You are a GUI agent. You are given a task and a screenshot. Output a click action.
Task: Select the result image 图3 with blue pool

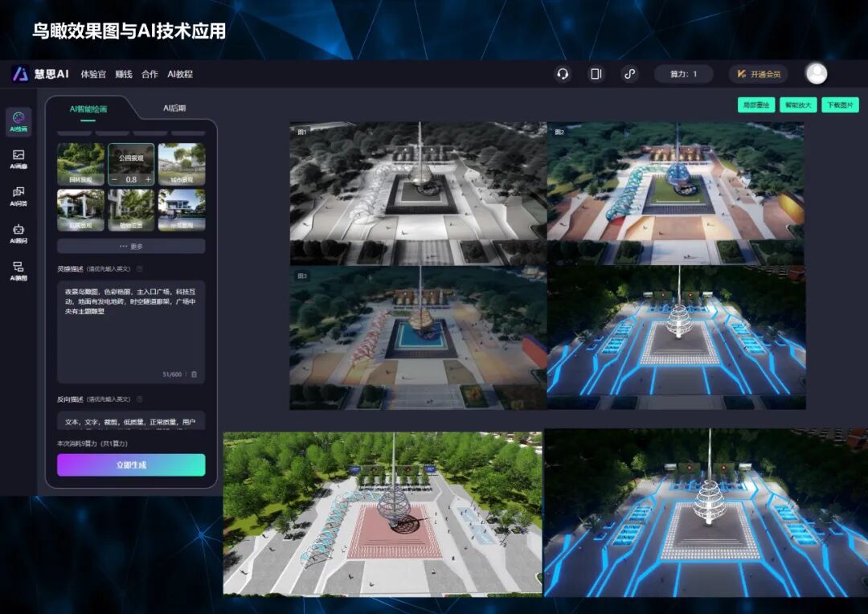click(418, 338)
